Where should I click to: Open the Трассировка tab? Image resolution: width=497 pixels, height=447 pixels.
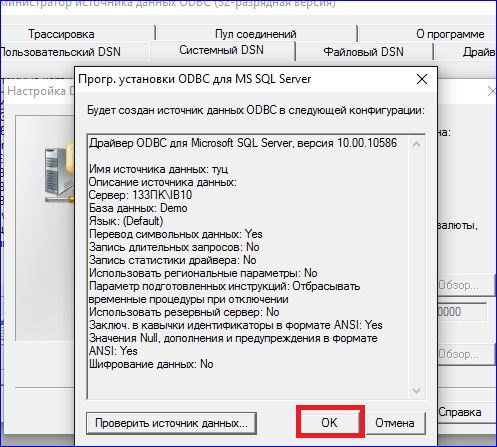coord(62,34)
